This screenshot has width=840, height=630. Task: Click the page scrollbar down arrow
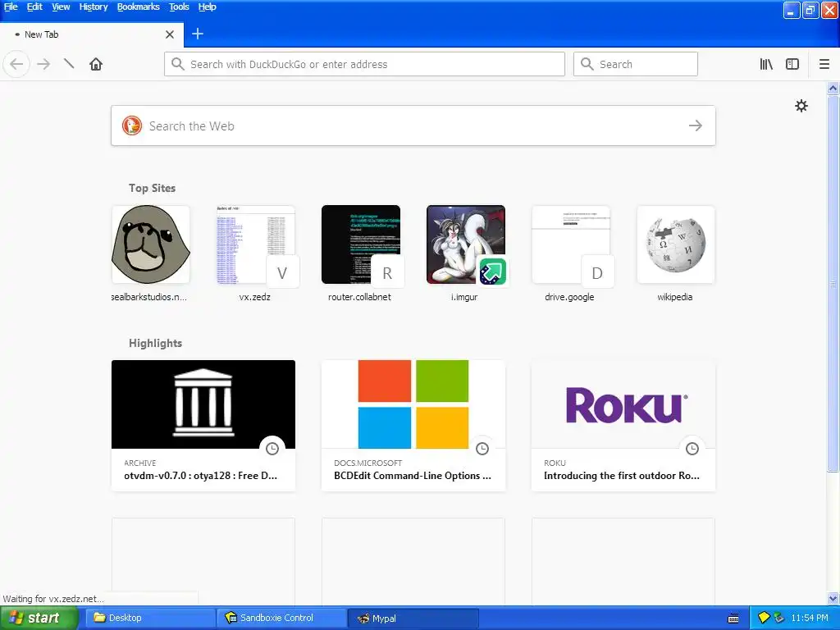(x=833, y=598)
